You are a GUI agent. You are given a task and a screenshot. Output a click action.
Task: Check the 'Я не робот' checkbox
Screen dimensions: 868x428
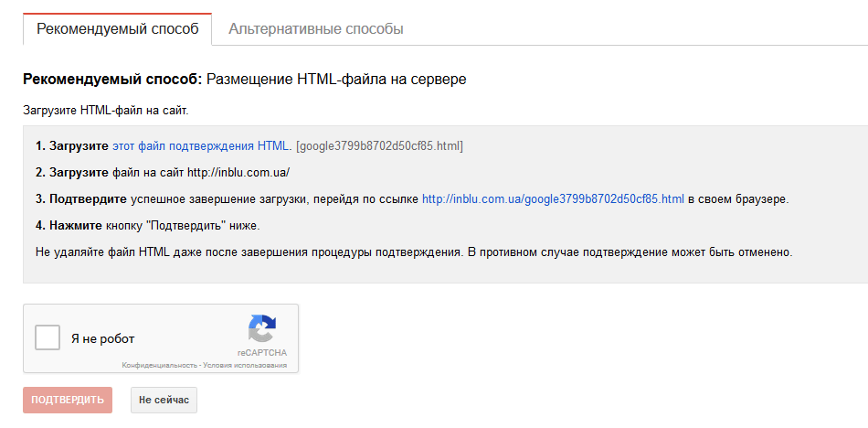[48, 338]
